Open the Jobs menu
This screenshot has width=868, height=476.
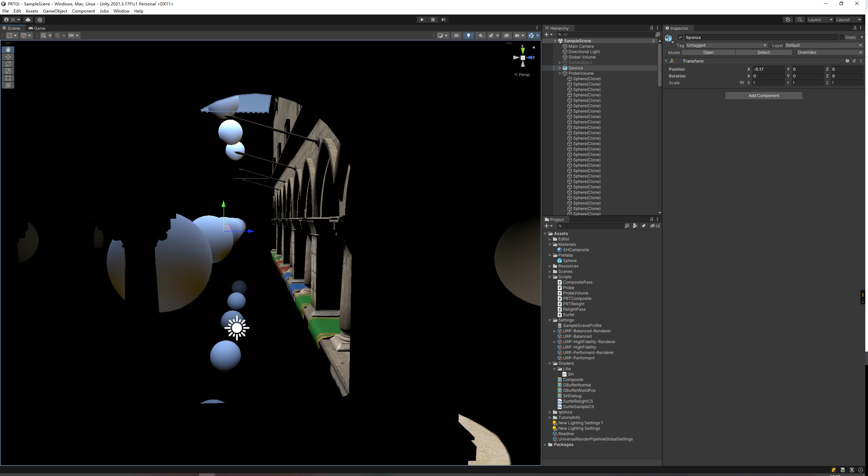point(104,11)
